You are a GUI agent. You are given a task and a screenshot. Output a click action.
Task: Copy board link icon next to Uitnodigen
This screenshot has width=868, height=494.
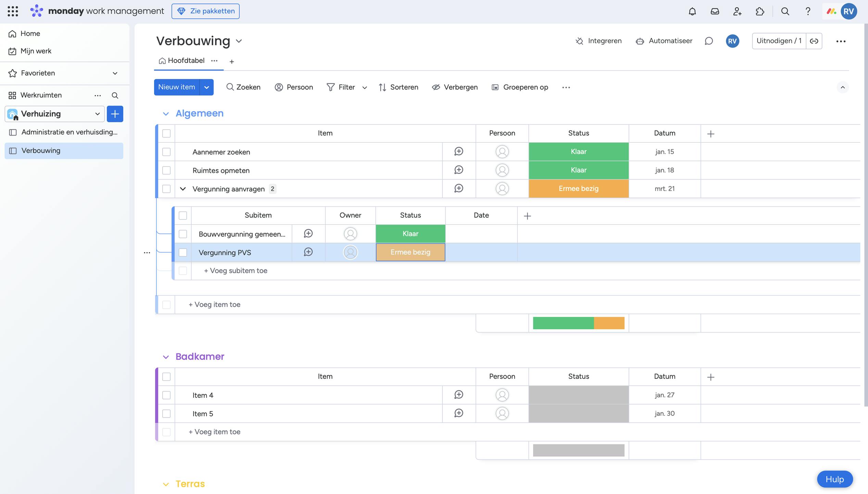814,41
